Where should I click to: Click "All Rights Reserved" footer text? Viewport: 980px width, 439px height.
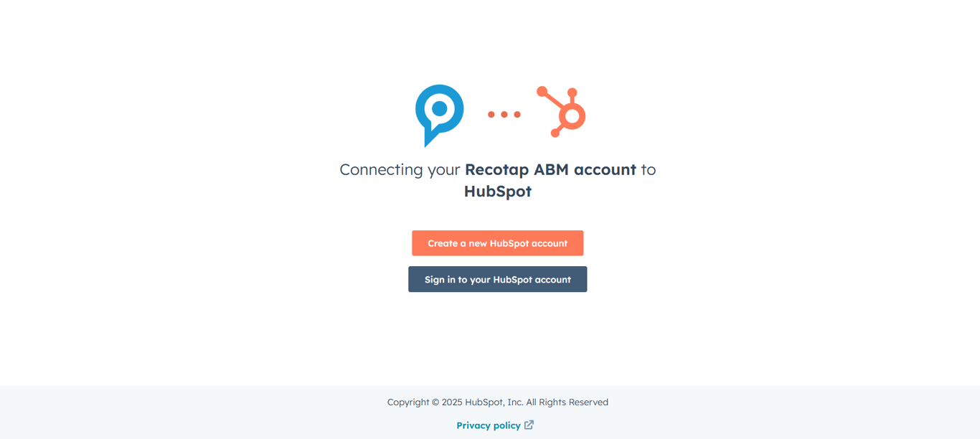[567, 402]
